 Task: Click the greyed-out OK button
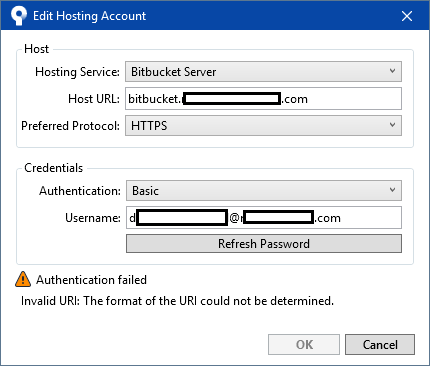coord(304,344)
